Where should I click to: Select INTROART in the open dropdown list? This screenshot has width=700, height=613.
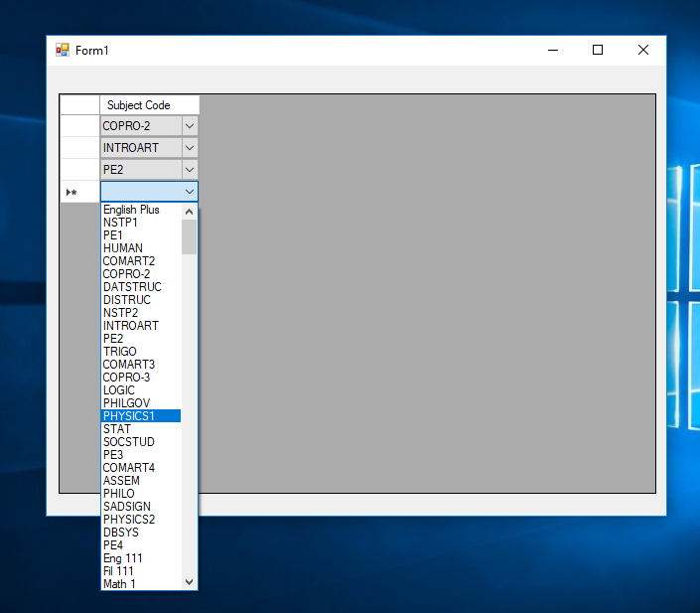(x=141, y=326)
